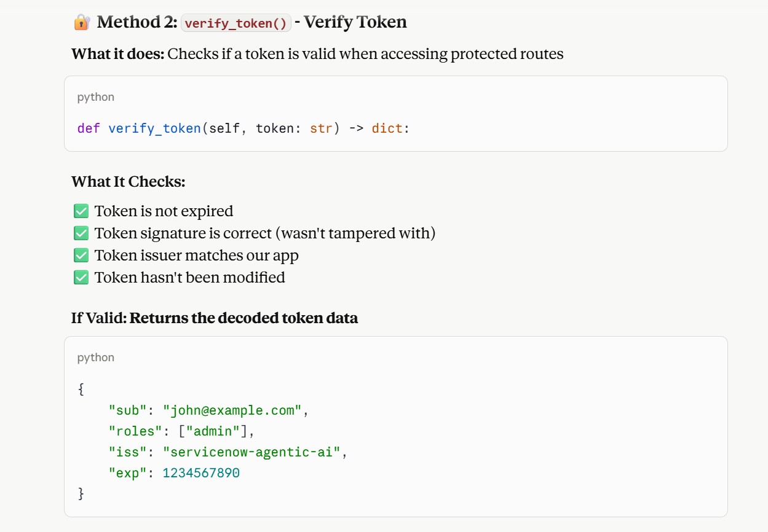Click the john@example.com string value
Image resolution: width=768 pixels, height=532 pixels.
232,410
